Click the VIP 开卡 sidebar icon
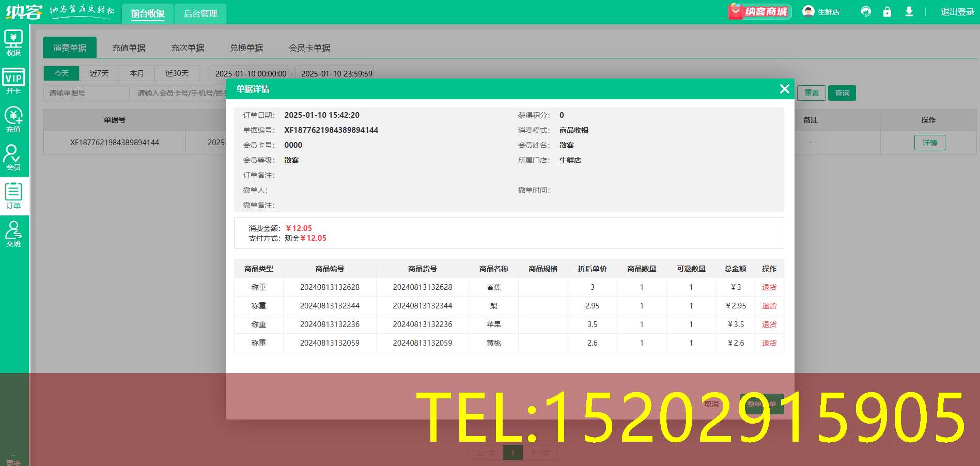The height and width of the screenshot is (466, 980). click(13, 82)
